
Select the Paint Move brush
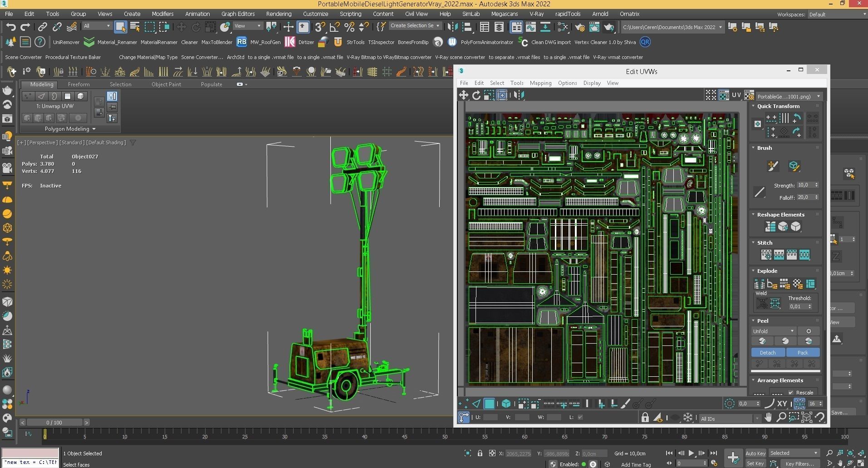pos(773,166)
